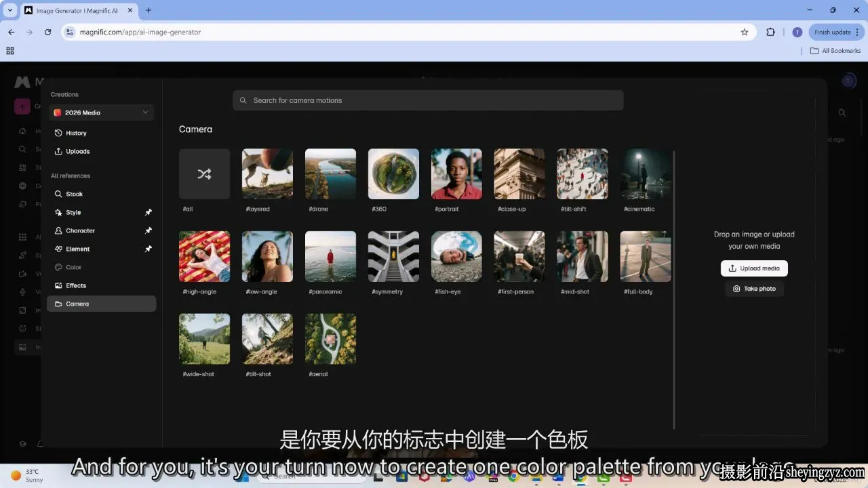Bookmark this page with the star icon

tap(744, 32)
